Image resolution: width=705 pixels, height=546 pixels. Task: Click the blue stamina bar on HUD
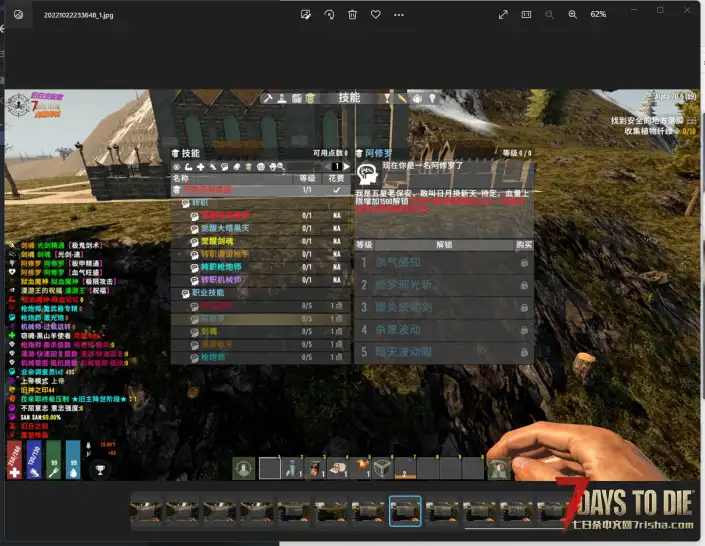34,460
